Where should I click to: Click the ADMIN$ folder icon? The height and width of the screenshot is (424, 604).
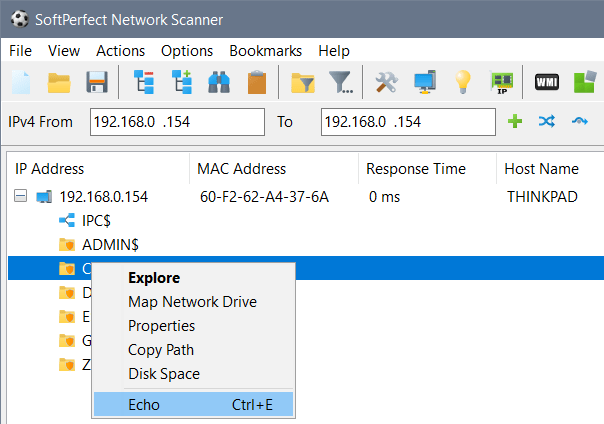tap(67, 244)
